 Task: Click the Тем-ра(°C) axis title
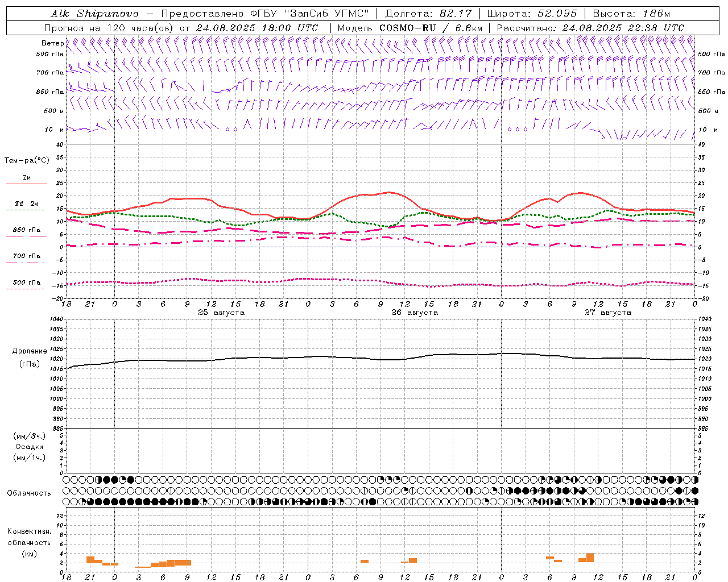[x=27, y=161]
